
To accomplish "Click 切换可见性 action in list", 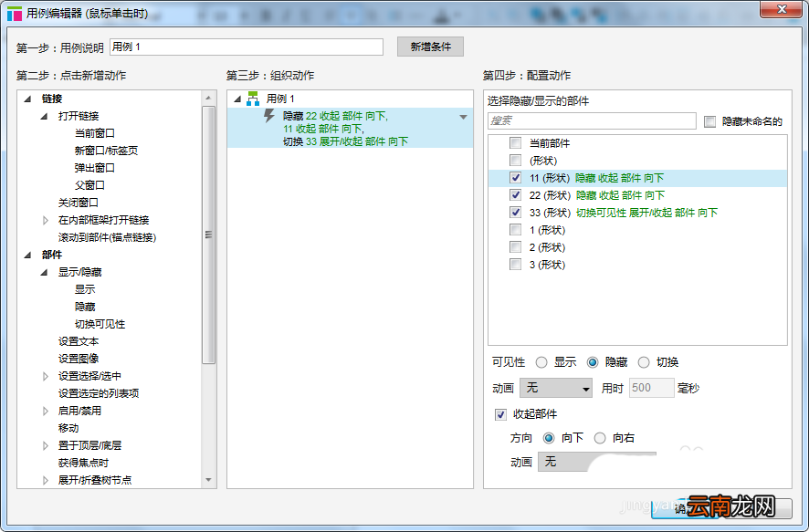I will [x=100, y=324].
